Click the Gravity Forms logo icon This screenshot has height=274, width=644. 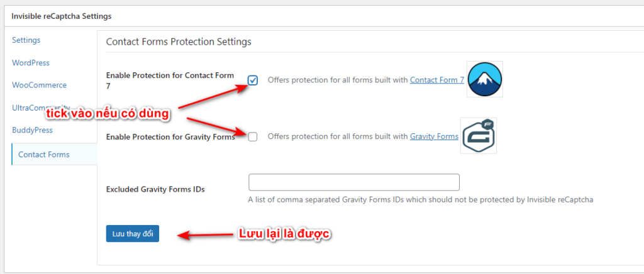(x=479, y=136)
